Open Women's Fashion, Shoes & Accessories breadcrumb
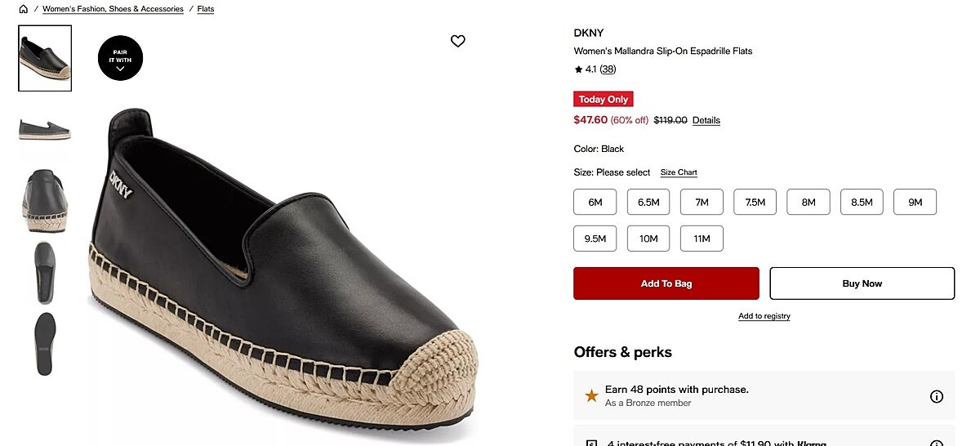 point(113,9)
